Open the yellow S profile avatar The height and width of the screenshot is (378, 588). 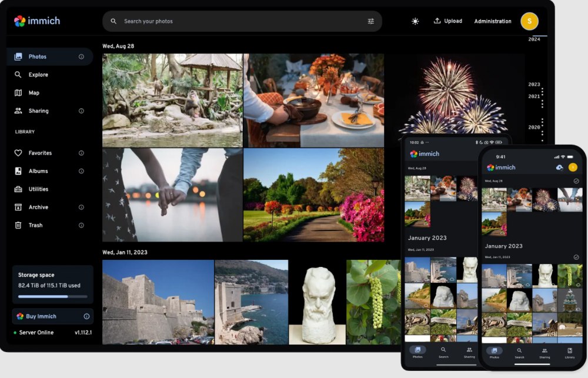coord(529,21)
